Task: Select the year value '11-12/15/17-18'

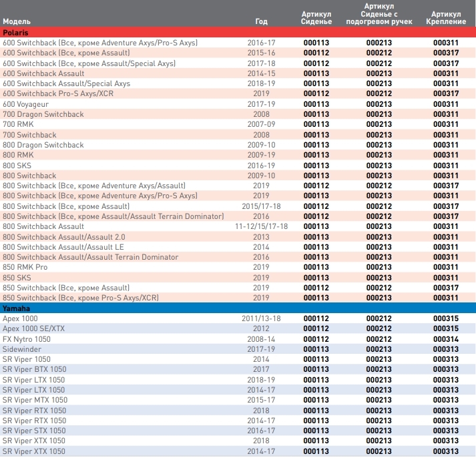Action: [261, 226]
